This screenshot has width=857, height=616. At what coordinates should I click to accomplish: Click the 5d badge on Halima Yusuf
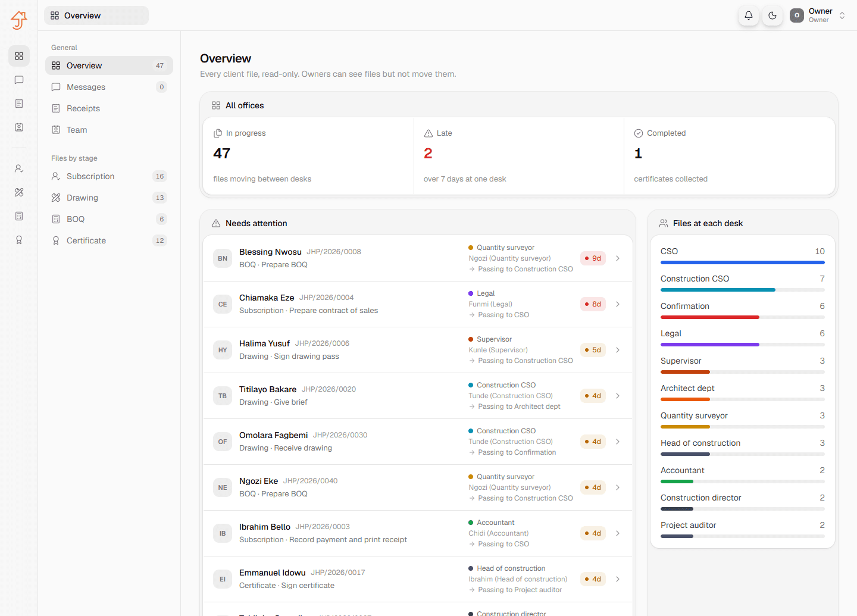coord(593,350)
